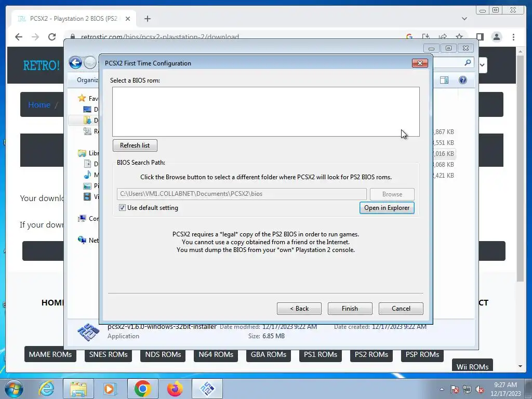Viewport: 532px width, 399px height.
Task: Launch Firefox from taskbar
Action: [175, 389]
